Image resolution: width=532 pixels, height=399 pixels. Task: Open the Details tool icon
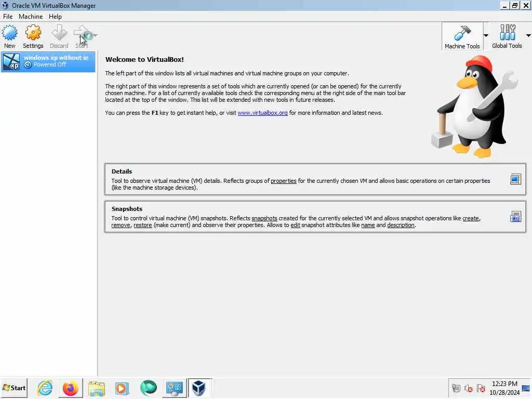click(515, 179)
